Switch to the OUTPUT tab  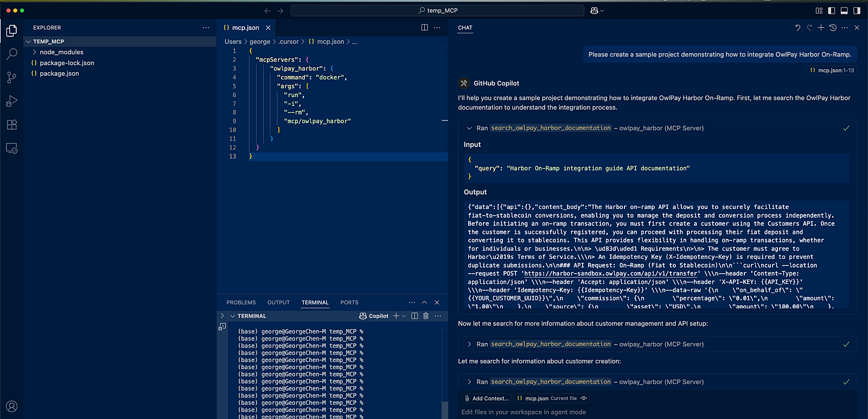click(x=278, y=302)
